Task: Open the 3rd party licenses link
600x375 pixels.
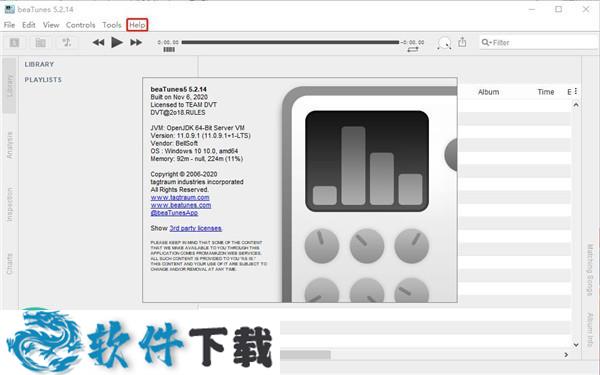Action: (196, 228)
